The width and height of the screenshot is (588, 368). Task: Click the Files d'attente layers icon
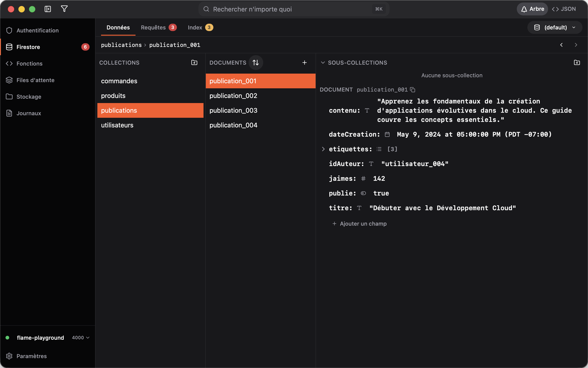click(9, 80)
